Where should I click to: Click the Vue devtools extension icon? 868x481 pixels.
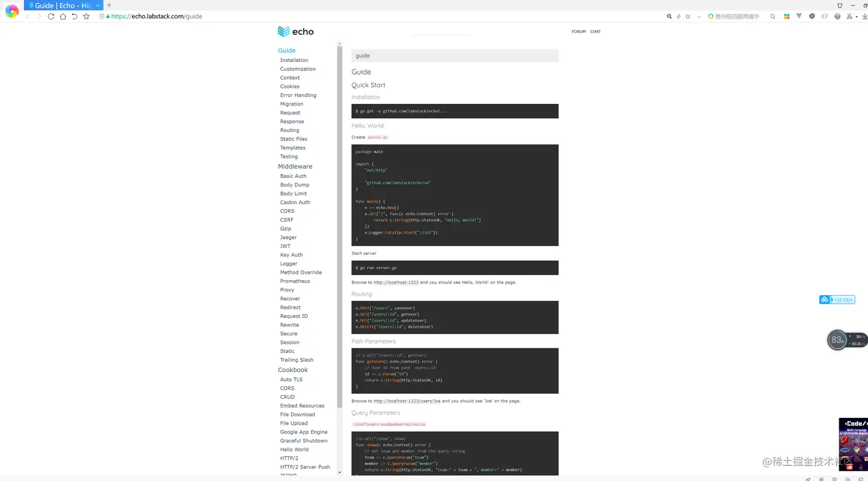(x=799, y=16)
